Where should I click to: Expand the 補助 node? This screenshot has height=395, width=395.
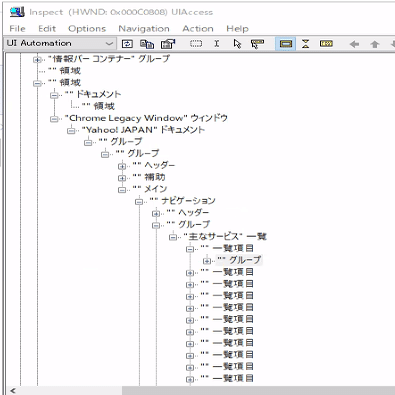pyautogui.click(x=122, y=178)
